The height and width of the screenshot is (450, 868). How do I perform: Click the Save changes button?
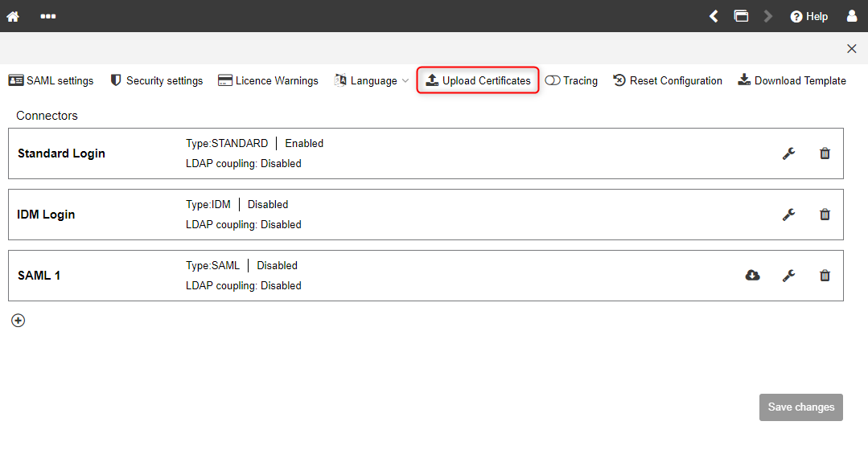(x=801, y=407)
